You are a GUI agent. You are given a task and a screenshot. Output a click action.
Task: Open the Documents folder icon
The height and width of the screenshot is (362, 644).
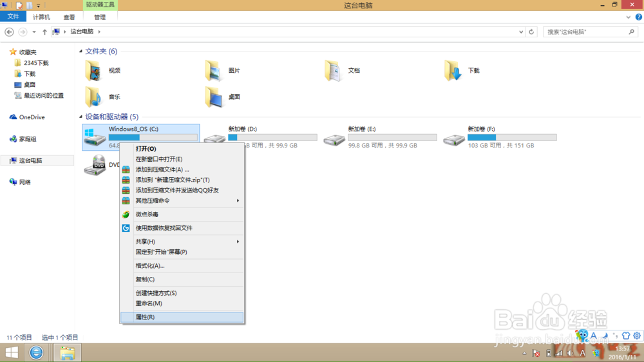[x=333, y=70]
